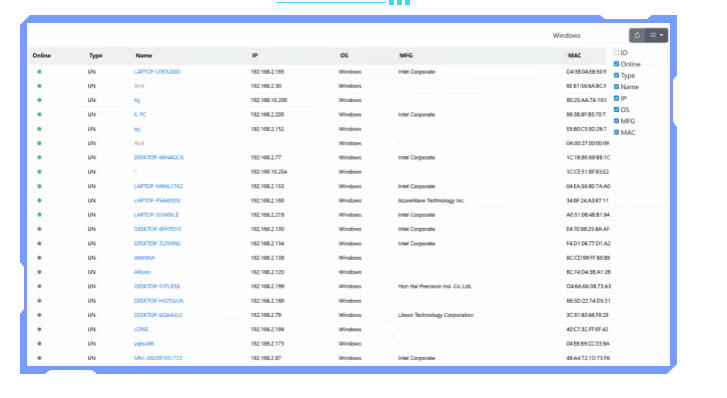Click the status dot for row 192.168.2.79
The height and width of the screenshot is (398, 727).
tap(39, 315)
